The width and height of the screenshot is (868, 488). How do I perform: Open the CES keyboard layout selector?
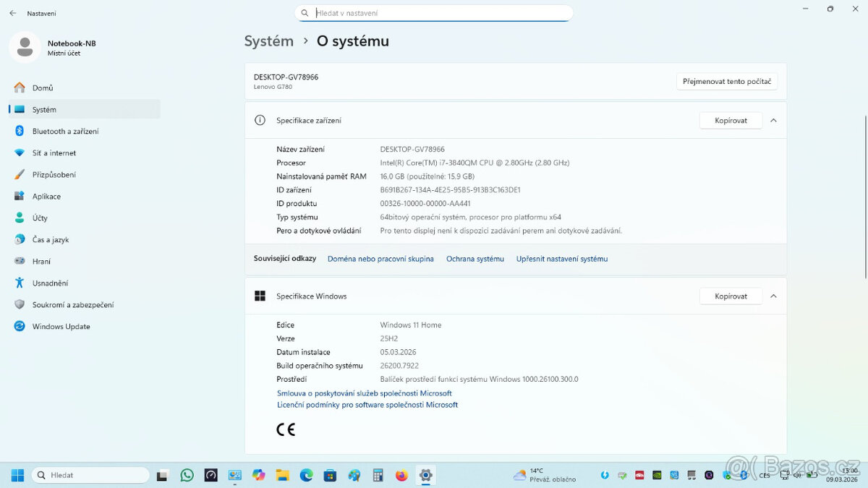765,475
